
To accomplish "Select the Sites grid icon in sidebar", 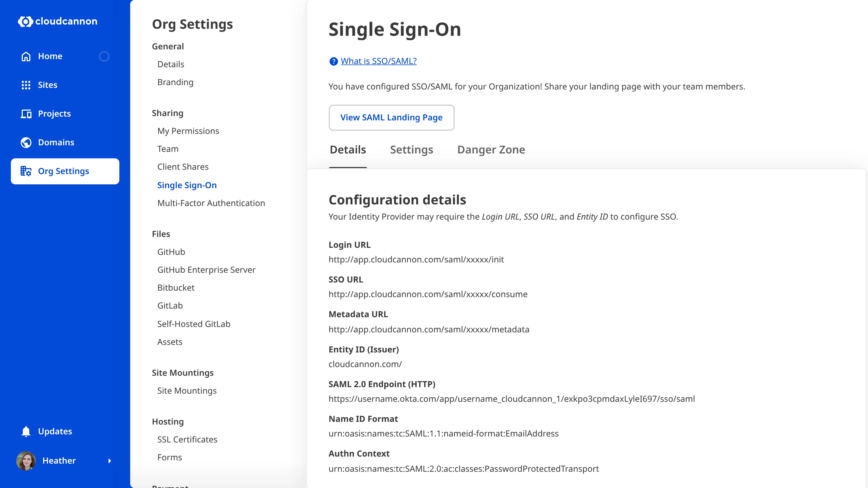I will pos(26,85).
